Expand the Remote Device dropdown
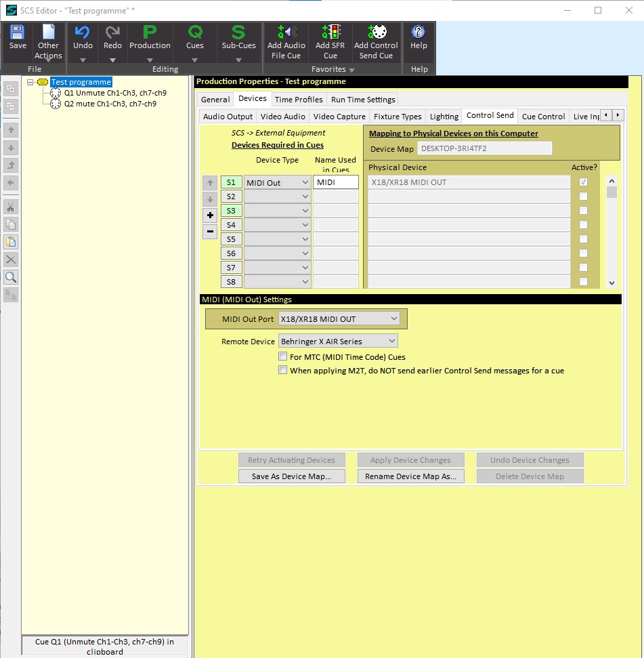The height and width of the screenshot is (658, 644). coord(339,342)
